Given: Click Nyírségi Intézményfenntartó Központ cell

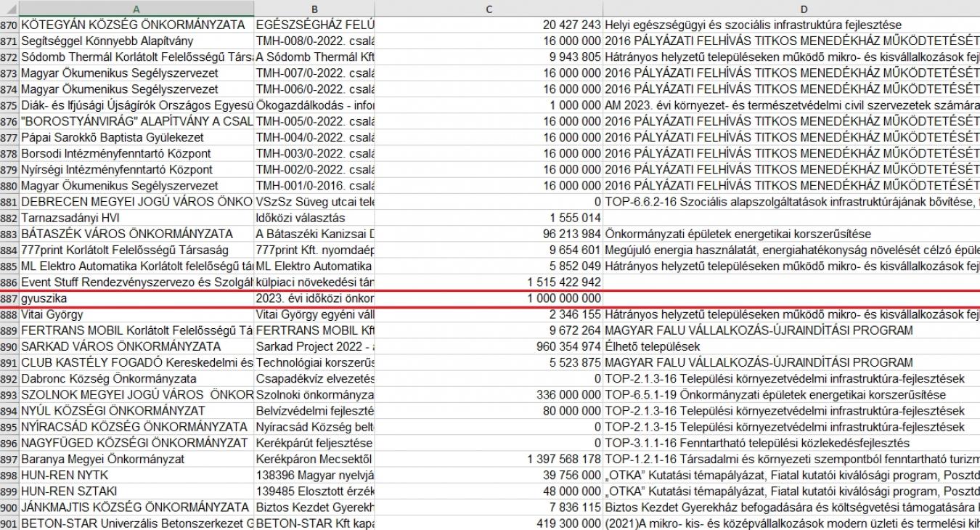Looking at the screenshot, I should [x=137, y=169].
